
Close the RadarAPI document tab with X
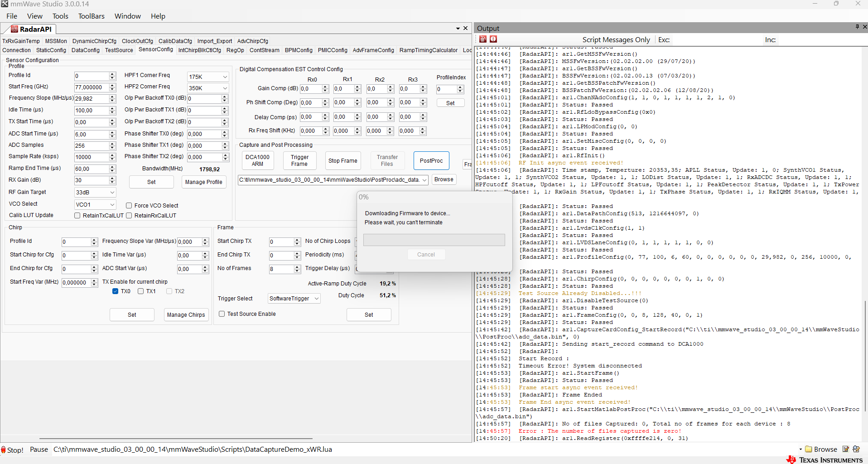(x=465, y=28)
